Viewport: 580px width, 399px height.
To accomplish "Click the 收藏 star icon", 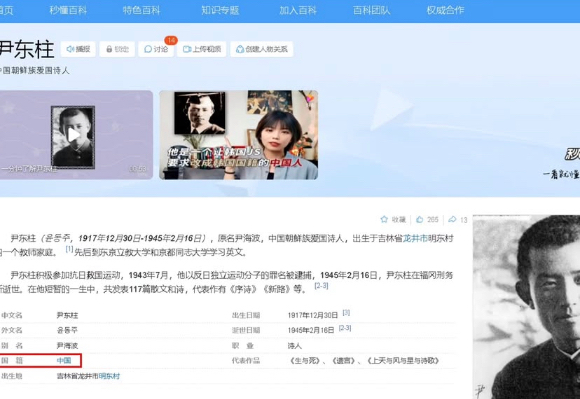I will pos(384,220).
